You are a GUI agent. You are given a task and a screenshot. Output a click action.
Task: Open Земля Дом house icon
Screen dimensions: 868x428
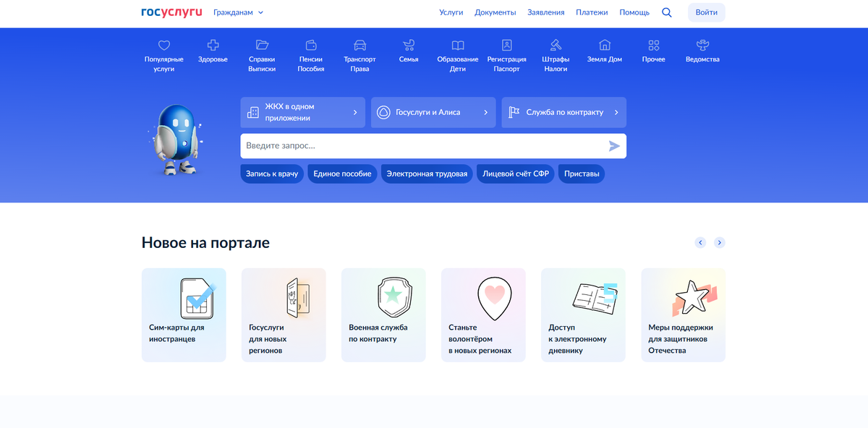coord(605,45)
